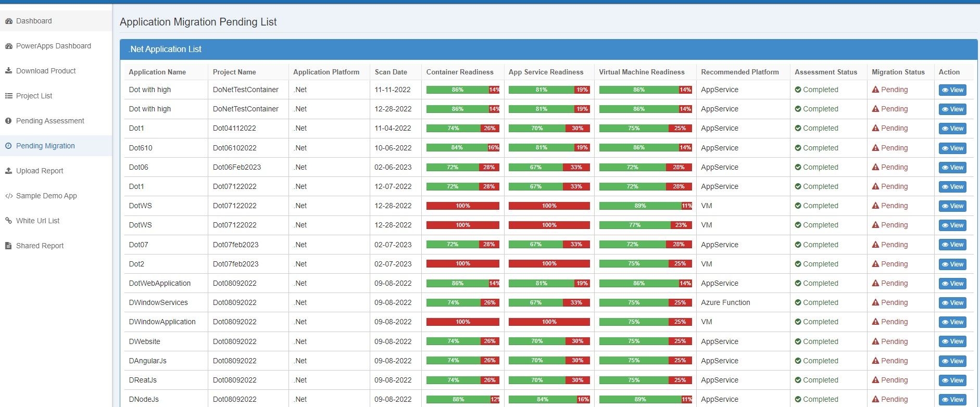
Task: Click completed check icon for DWindowServices
Action: click(798, 302)
